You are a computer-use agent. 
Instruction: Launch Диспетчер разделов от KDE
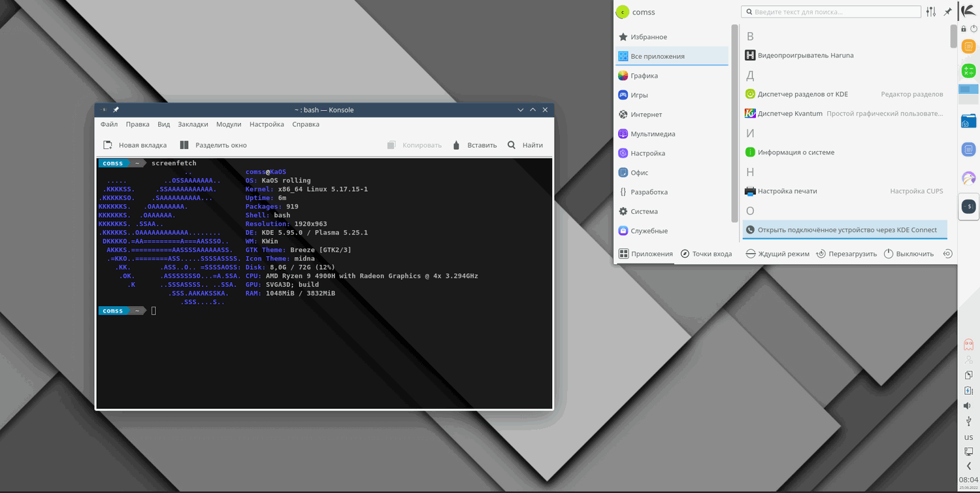click(845, 94)
